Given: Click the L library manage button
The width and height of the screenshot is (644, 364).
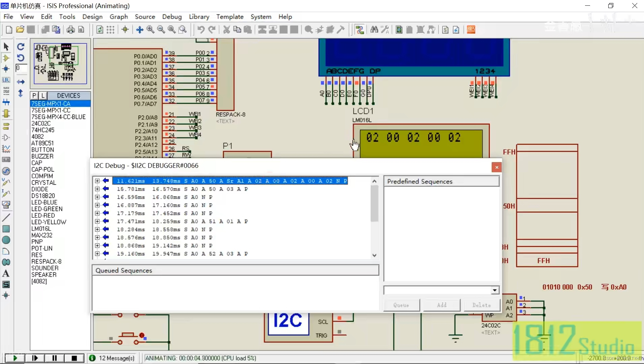Looking at the screenshot, I should coord(43,95).
